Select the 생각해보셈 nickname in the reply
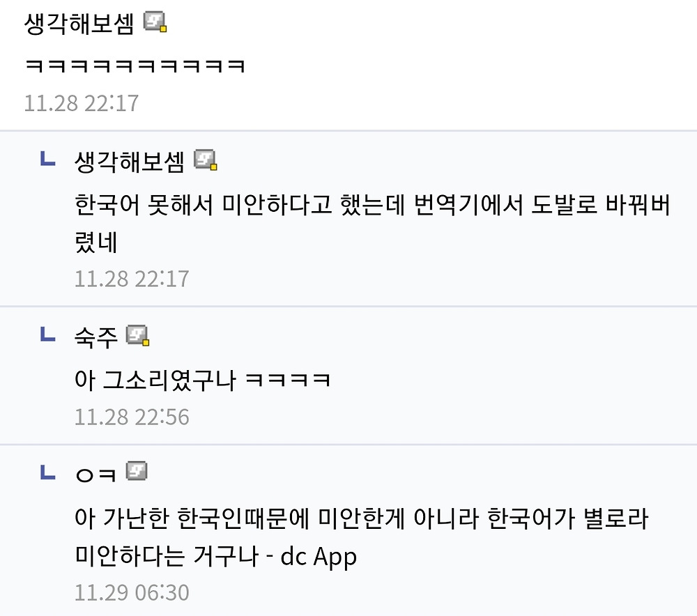Viewport: 697px width, 616px height. (x=130, y=162)
